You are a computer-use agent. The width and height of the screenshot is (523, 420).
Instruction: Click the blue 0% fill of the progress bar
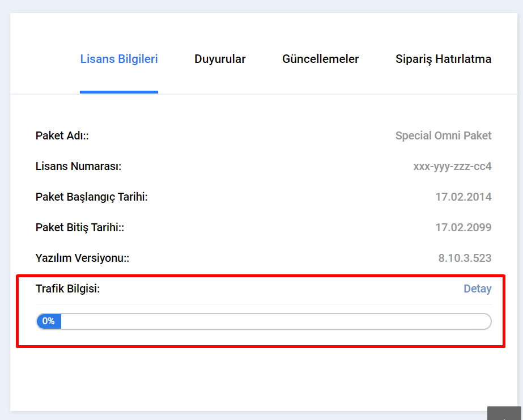(49, 321)
